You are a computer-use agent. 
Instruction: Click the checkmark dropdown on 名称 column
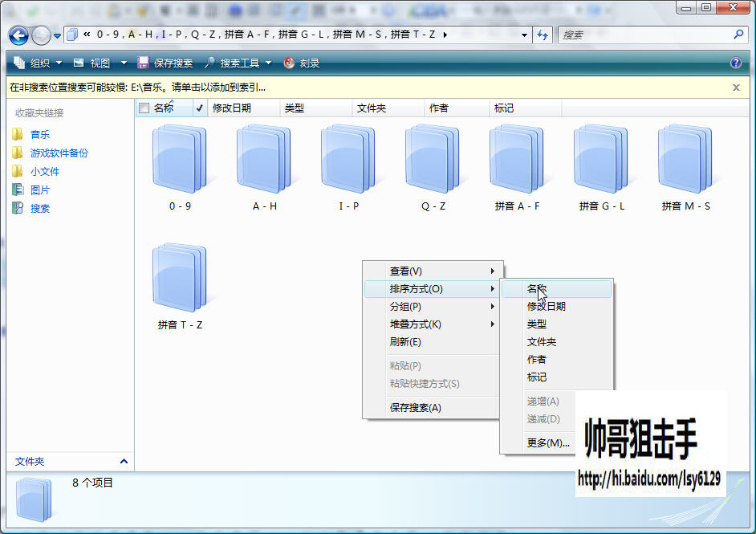click(199, 108)
